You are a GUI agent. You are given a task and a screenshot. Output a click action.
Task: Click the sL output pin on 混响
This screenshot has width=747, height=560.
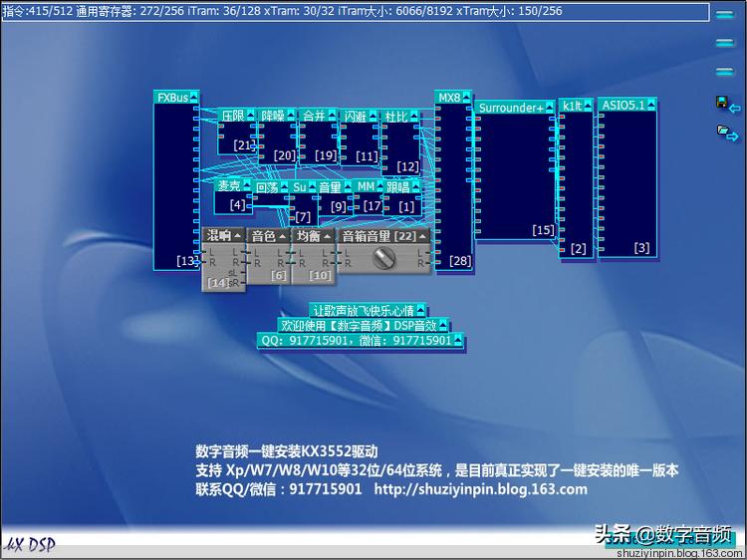(243, 273)
